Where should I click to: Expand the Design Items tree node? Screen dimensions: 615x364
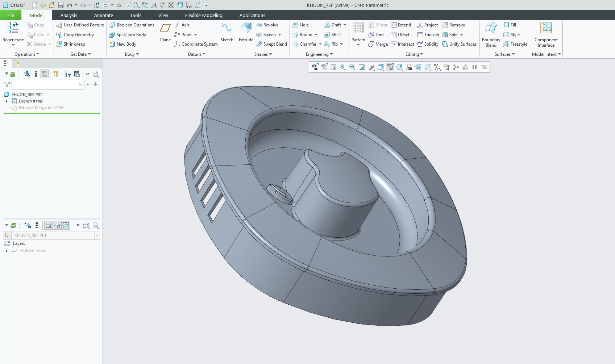click(x=7, y=101)
